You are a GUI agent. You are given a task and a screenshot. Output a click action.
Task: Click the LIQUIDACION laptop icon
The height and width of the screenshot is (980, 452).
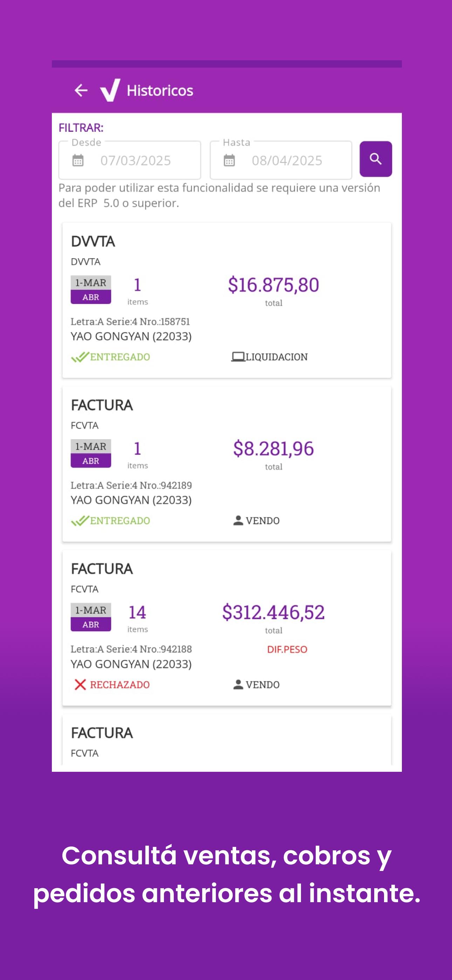point(238,357)
